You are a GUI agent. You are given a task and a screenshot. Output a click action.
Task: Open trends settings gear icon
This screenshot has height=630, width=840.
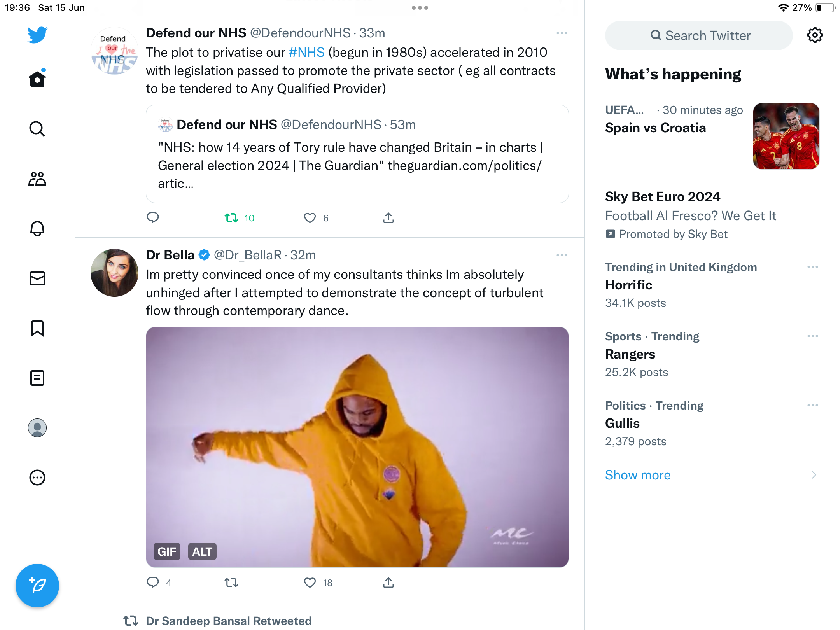click(x=815, y=35)
